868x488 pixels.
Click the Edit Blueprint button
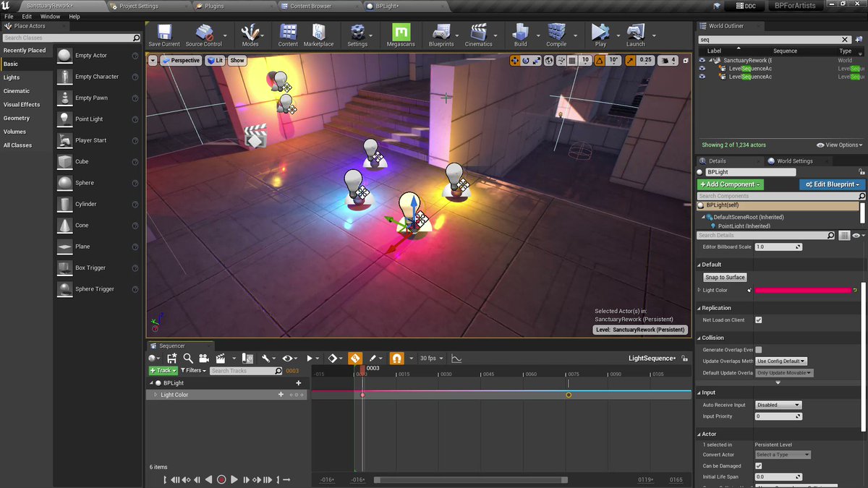coord(832,184)
